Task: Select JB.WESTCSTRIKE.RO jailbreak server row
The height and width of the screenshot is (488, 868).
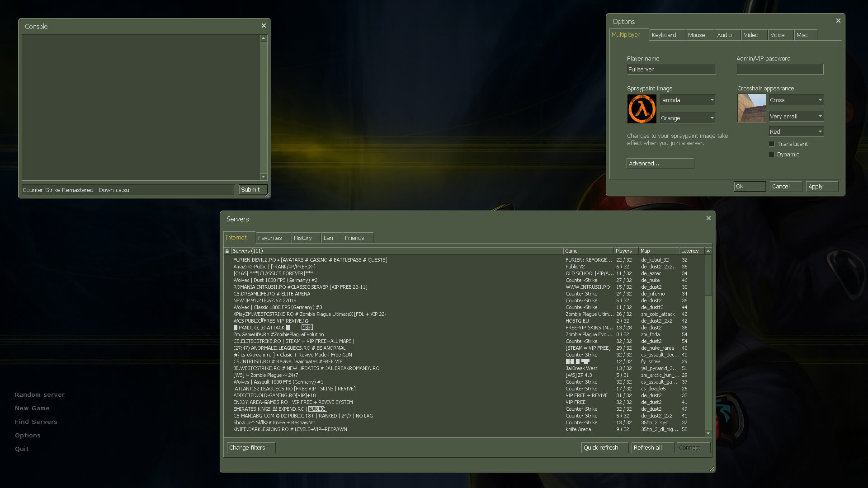Action: pos(464,368)
